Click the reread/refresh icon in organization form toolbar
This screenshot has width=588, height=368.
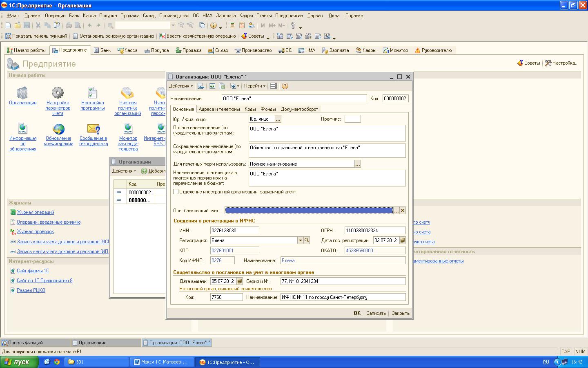click(x=212, y=86)
